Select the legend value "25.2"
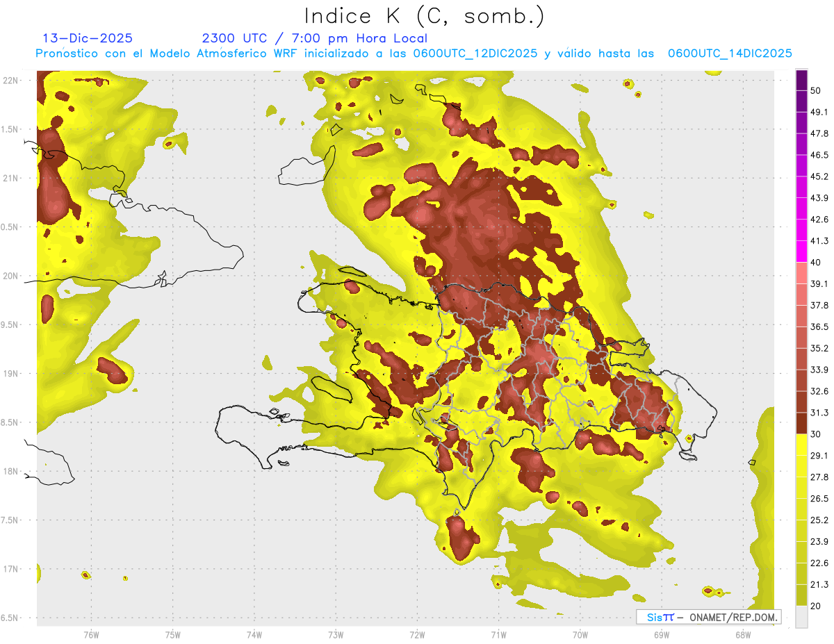Screen dimensions: 834x644 [819, 520]
